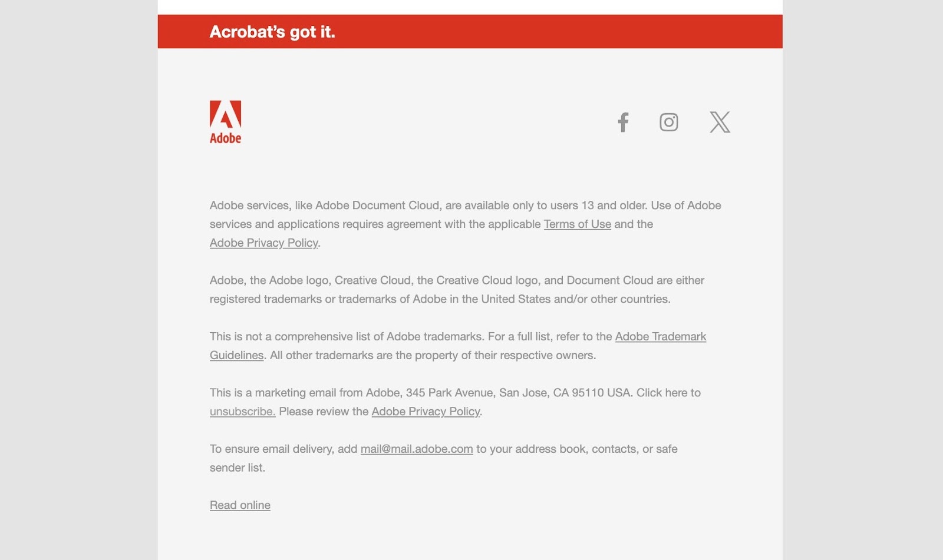Open Adobe's X (Twitter) icon
The width and height of the screenshot is (943, 560).
pyautogui.click(x=720, y=122)
